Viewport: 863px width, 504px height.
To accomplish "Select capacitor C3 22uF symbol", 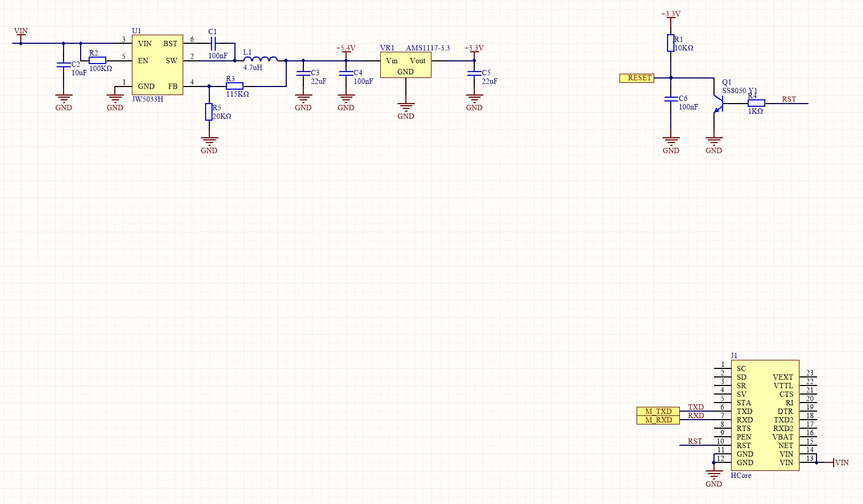I will (303, 73).
